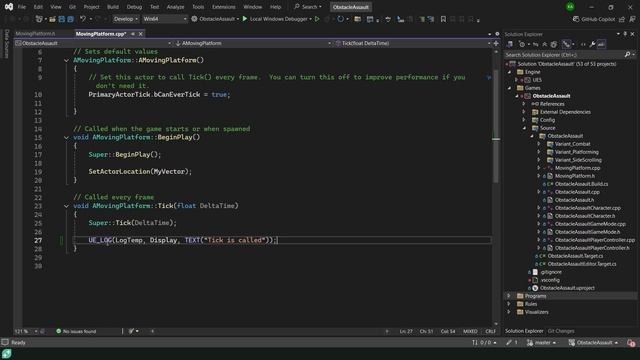Click the Undo arrow icon
Screen dimensions: 640x360
tap(83, 19)
